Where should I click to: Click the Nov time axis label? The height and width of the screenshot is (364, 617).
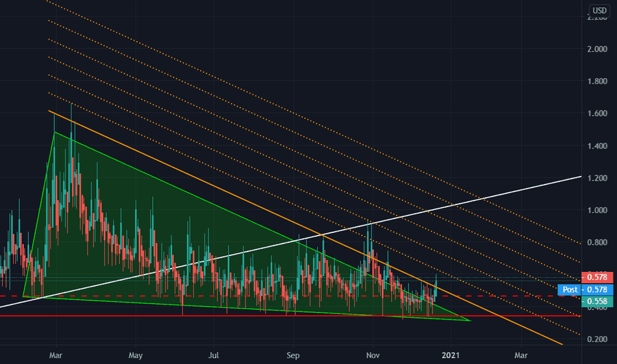[373, 355]
